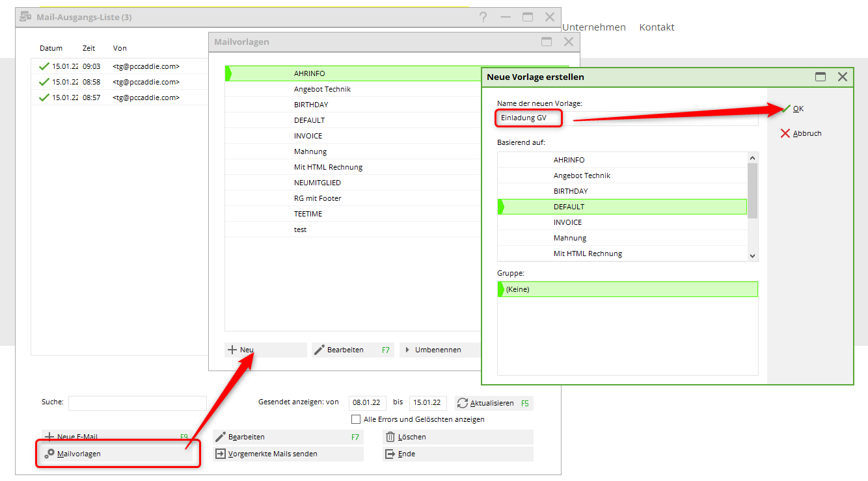Click the exit icon beside Ende

pos(390,454)
